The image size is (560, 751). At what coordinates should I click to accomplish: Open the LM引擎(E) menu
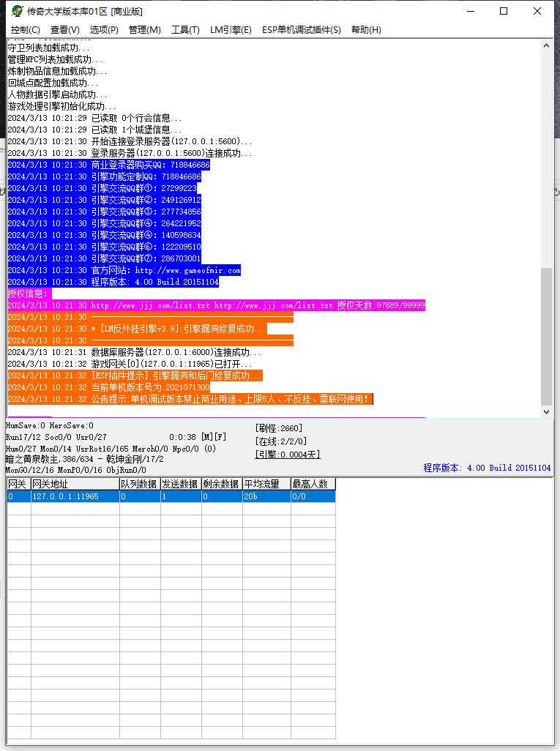[231, 30]
